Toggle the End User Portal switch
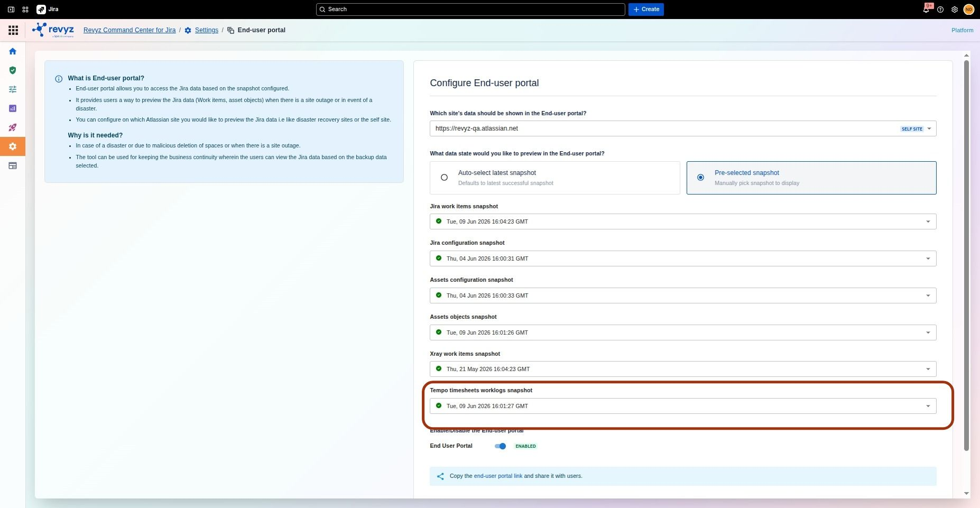The height and width of the screenshot is (508, 980). (500, 446)
